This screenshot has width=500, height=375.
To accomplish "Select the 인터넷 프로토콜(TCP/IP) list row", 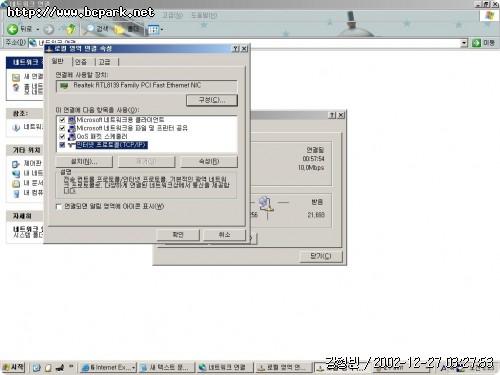I will [112, 145].
